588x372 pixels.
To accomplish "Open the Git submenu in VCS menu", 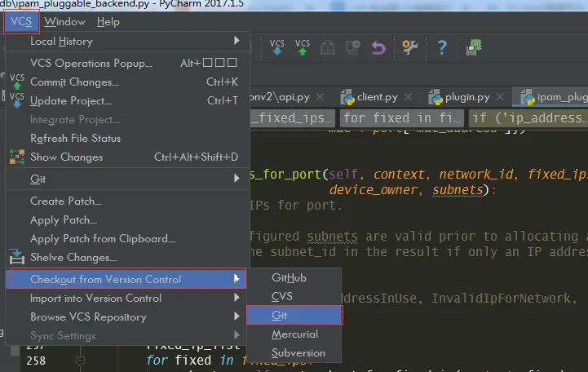I will [x=127, y=179].
